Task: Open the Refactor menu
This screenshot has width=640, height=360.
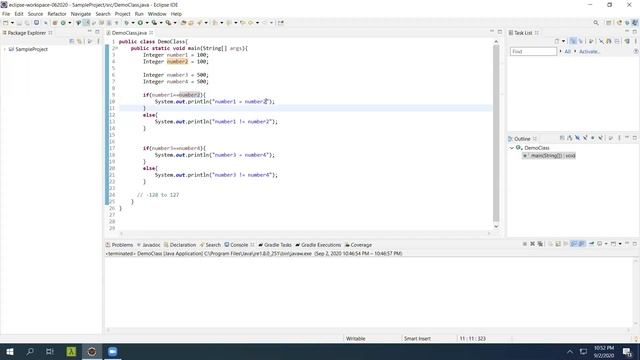Action: [57, 14]
